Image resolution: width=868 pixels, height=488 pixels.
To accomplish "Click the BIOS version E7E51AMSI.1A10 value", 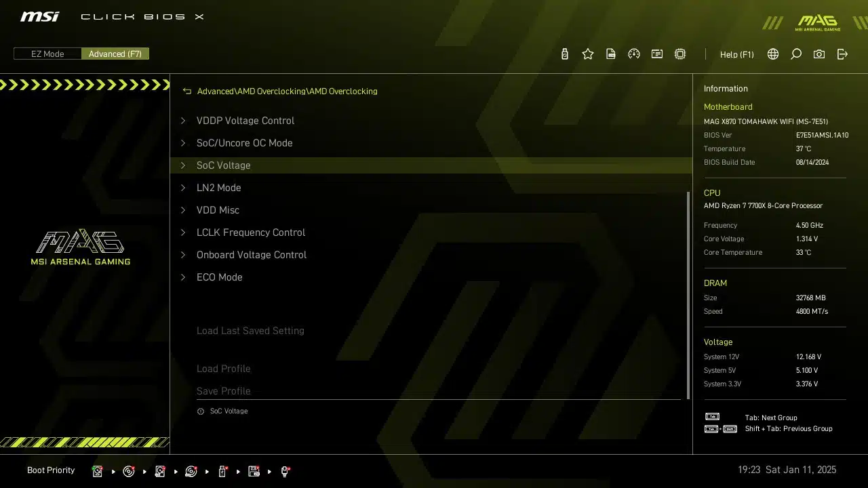I will point(822,135).
